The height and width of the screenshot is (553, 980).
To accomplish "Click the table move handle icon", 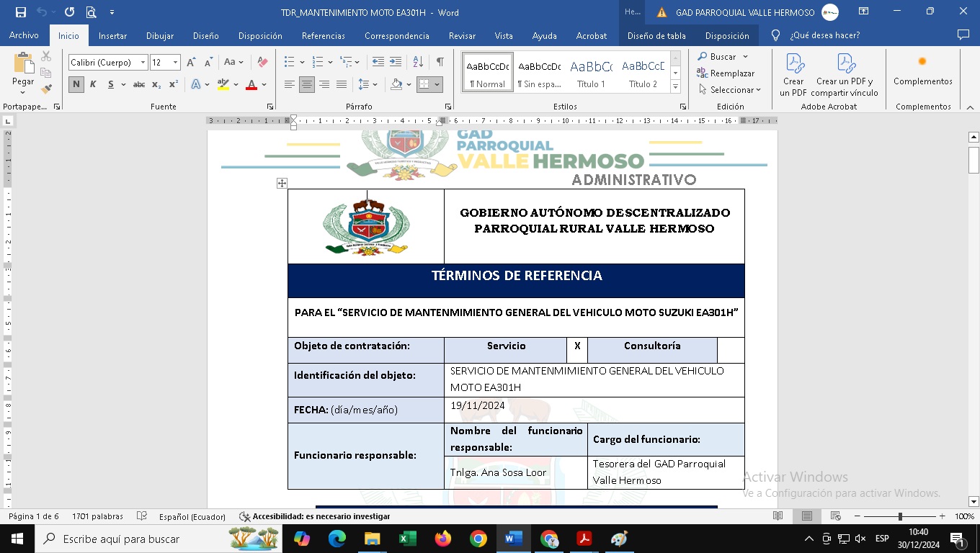I will [282, 184].
